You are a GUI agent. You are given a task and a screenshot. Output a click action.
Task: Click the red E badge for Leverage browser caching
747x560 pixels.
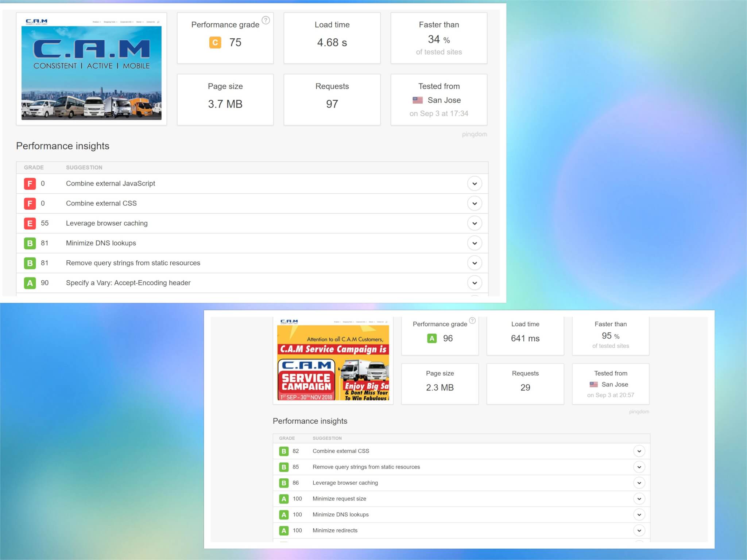[30, 223]
